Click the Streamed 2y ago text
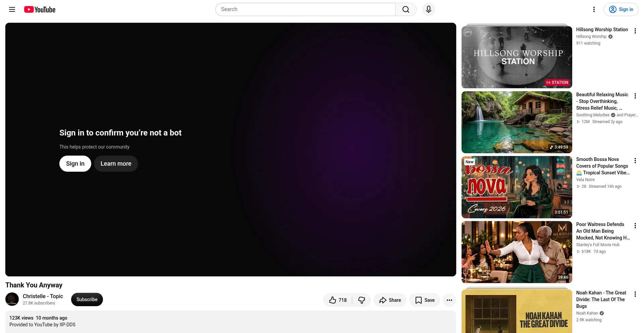The image size is (644, 333). [x=607, y=122]
